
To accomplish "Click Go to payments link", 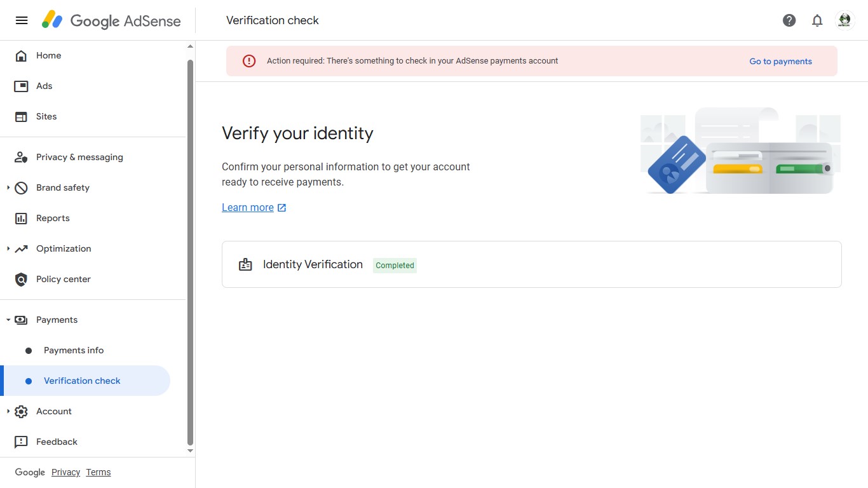I will (x=780, y=62).
